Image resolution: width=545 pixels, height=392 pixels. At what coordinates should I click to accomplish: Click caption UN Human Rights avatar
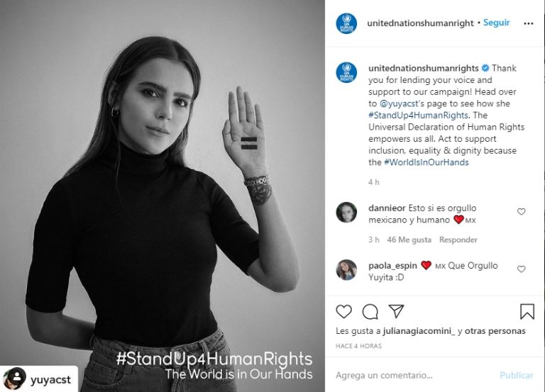tap(346, 72)
